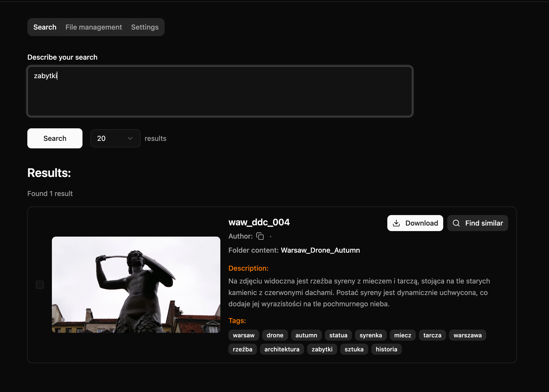Select the Search tab
The height and width of the screenshot is (392, 549).
click(x=45, y=27)
